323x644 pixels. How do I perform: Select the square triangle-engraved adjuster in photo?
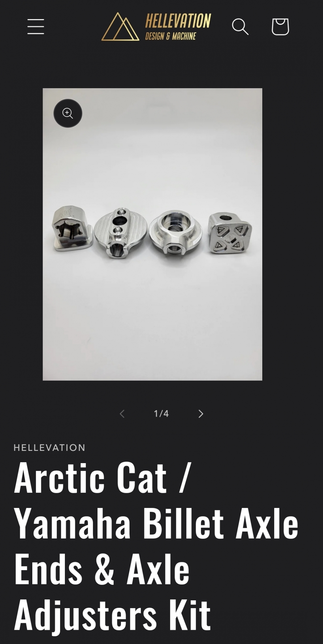point(230,233)
